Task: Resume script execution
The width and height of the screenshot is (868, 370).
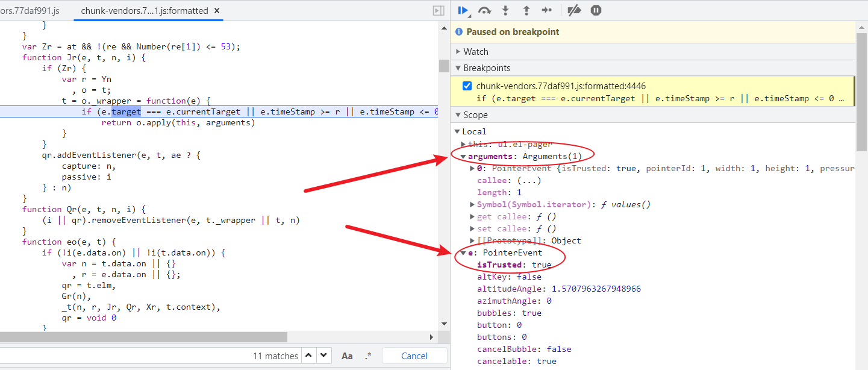Action: point(463,10)
